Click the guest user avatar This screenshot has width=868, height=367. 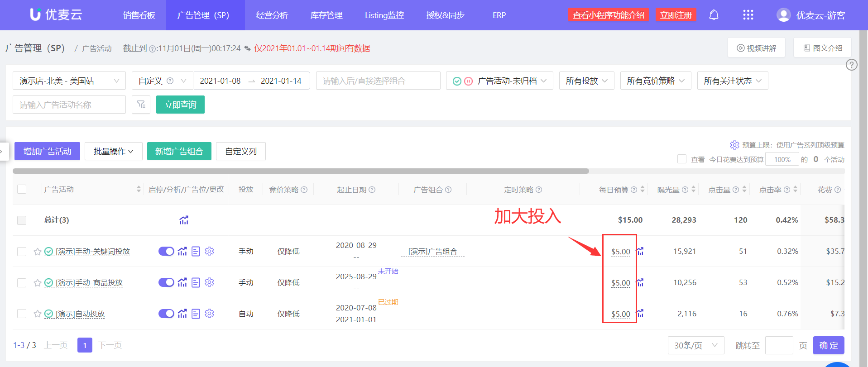783,15
